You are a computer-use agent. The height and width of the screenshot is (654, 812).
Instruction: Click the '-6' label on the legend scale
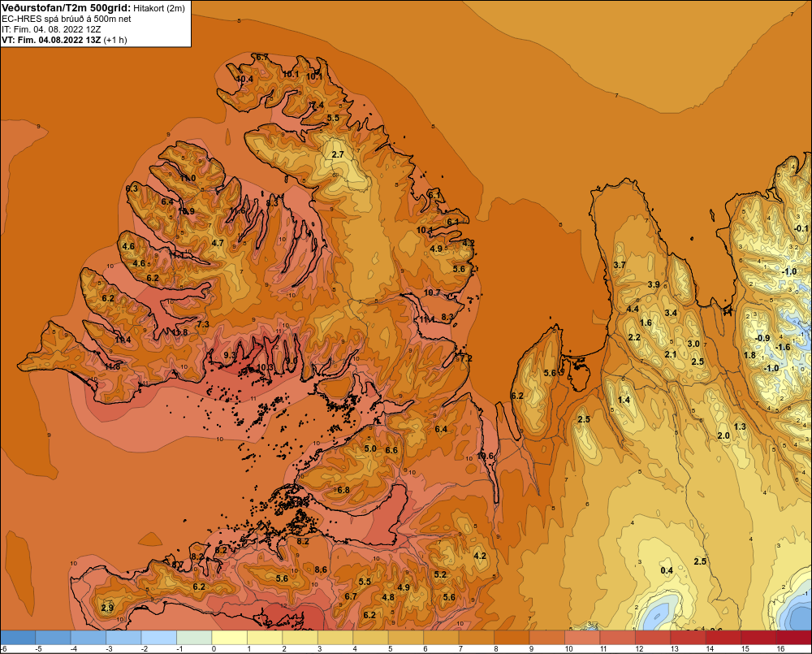(3, 649)
